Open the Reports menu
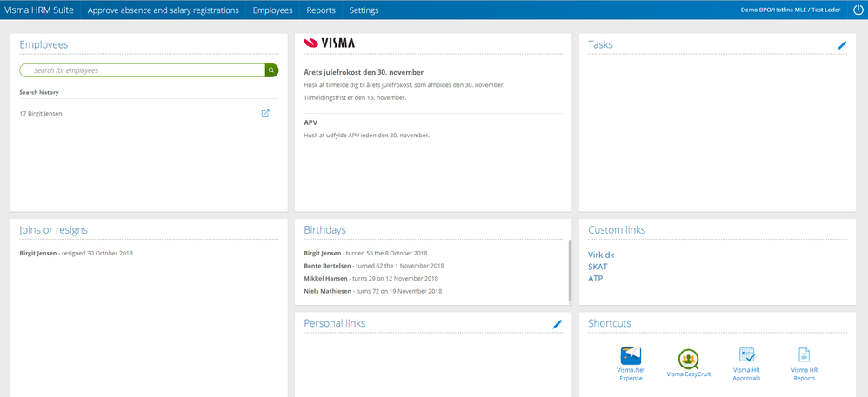Image resolution: width=868 pixels, height=397 pixels. 321,10
